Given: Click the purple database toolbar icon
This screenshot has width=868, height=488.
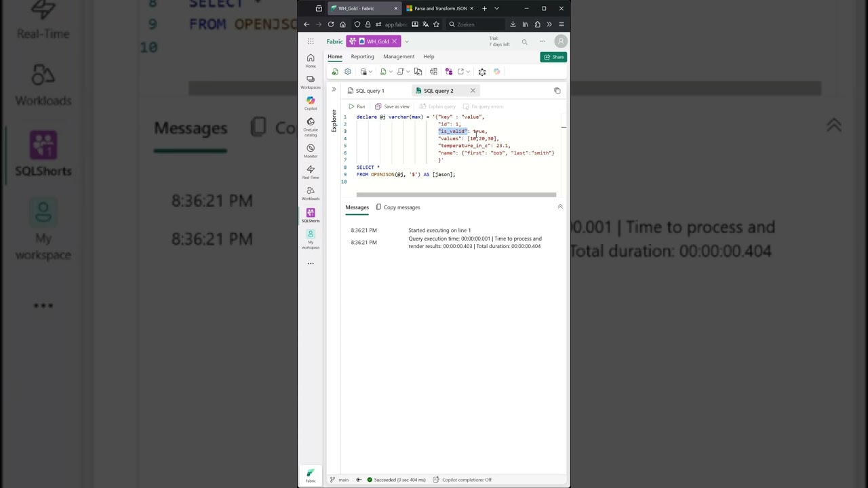Looking at the screenshot, I should [448, 72].
